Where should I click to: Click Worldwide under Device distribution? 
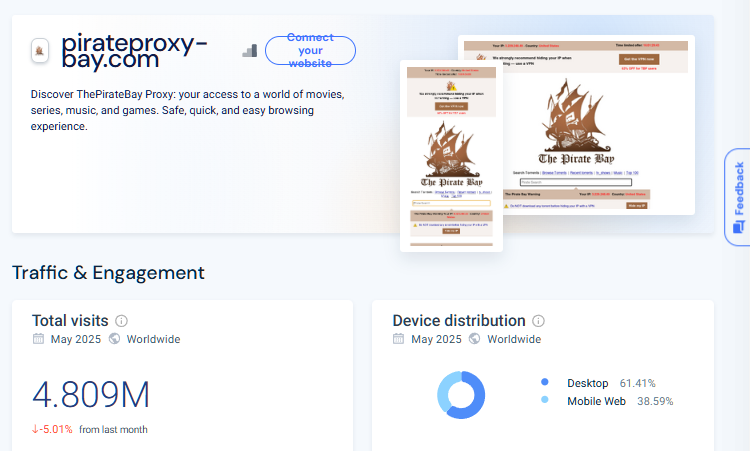[514, 339]
